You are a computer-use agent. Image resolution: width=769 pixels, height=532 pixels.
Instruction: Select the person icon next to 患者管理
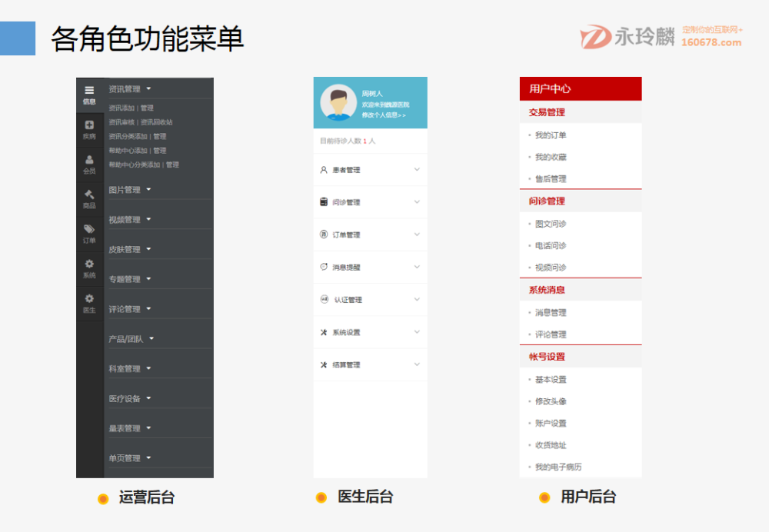(x=321, y=168)
